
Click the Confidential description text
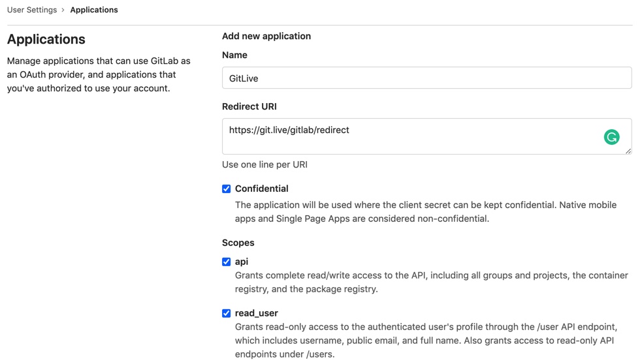(425, 212)
